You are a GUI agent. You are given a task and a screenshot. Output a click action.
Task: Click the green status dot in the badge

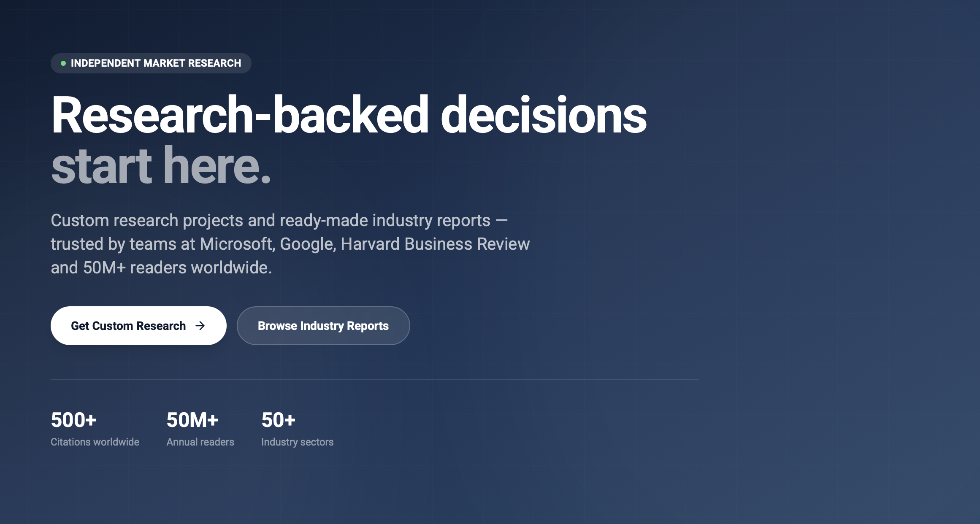pyautogui.click(x=62, y=63)
